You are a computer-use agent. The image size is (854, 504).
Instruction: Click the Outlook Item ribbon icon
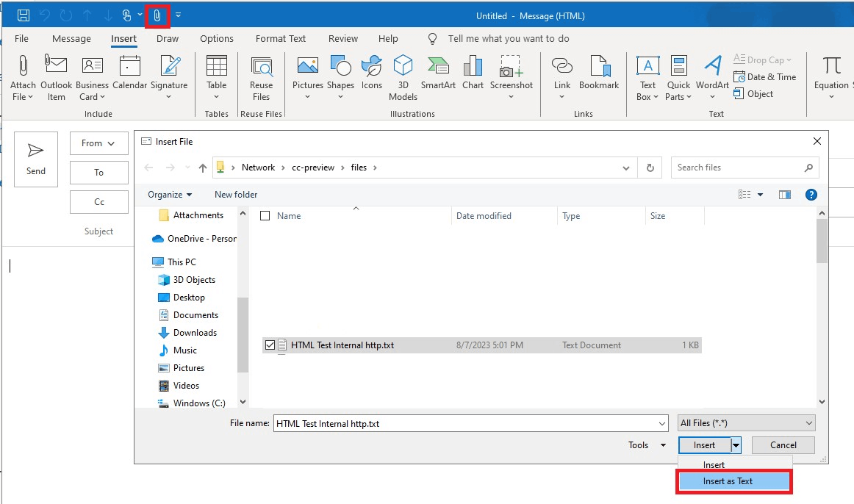pos(56,78)
